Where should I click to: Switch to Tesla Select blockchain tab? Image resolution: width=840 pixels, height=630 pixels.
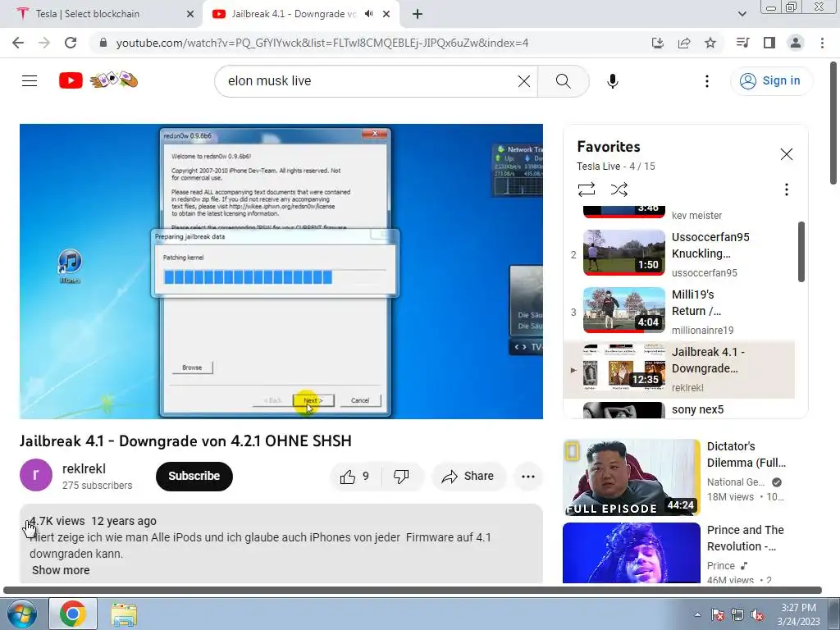click(x=103, y=14)
